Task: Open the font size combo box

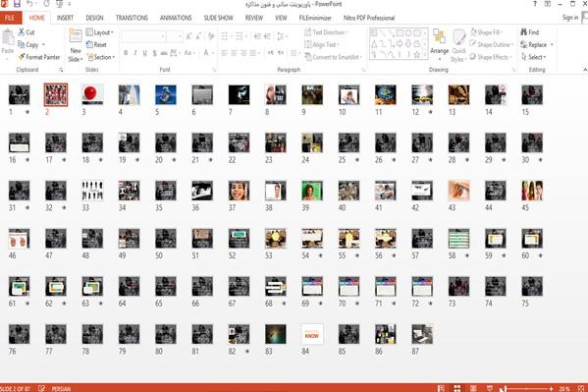Action: point(175,36)
